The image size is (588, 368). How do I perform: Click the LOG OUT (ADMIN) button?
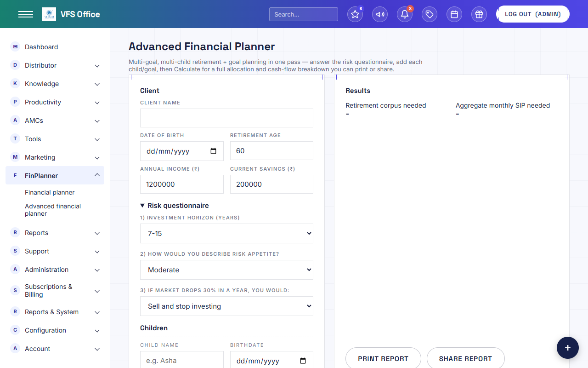coord(533,14)
